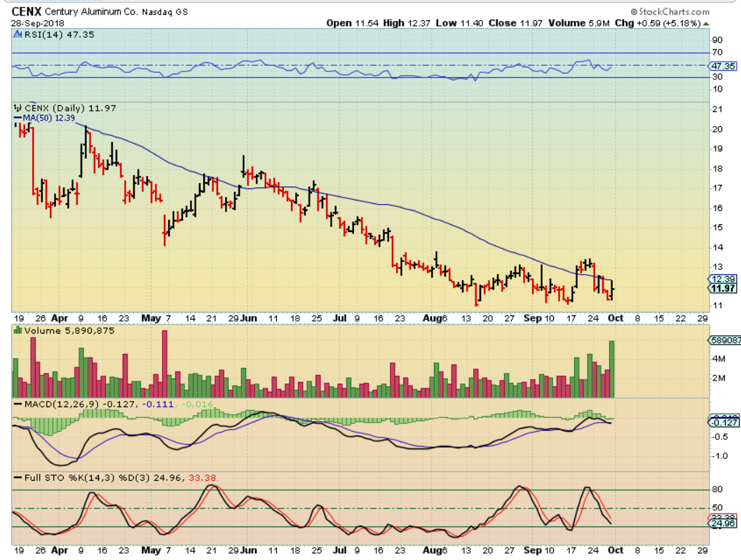
Task: Click the May label on stochastic panel date axis
Action: pyautogui.click(x=151, y=551)
